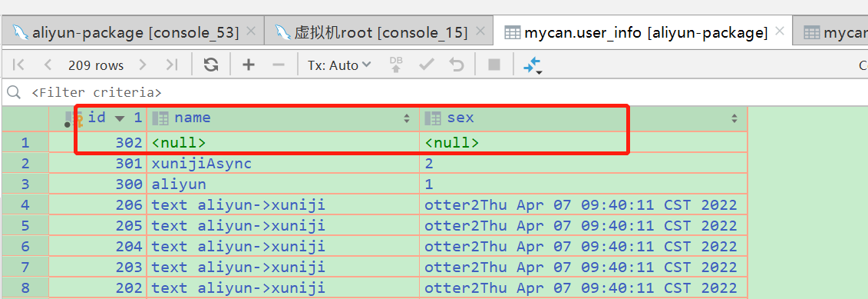Select the id 203 cell

[97, 267]
